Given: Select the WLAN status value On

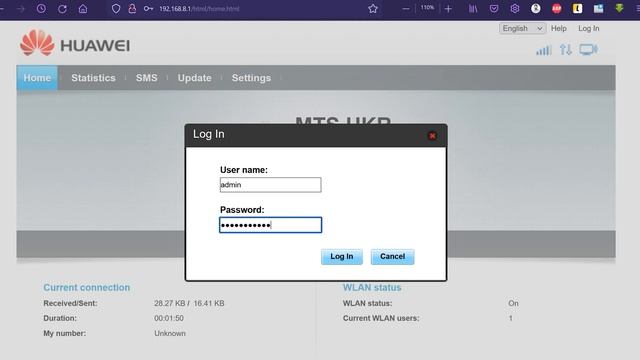Looking at the screenshot, I should click(513, 303).
